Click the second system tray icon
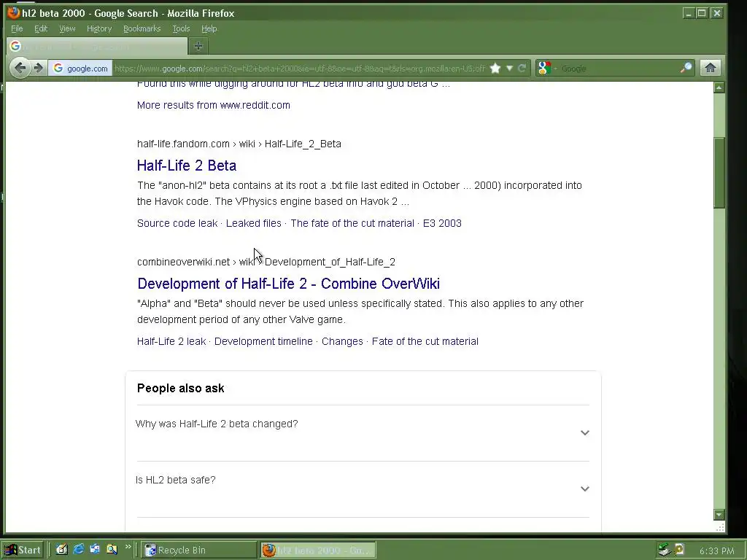747x560 pixels. click(x=679, y=550)
